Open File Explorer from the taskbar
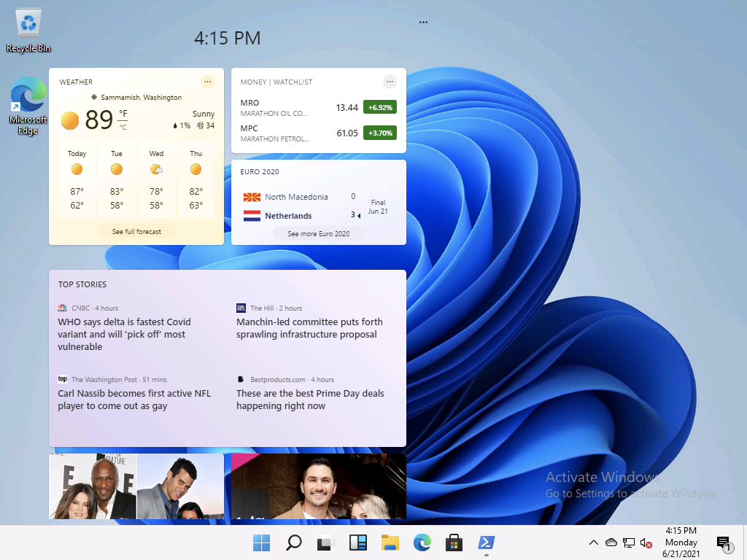 tap(390, 542)
